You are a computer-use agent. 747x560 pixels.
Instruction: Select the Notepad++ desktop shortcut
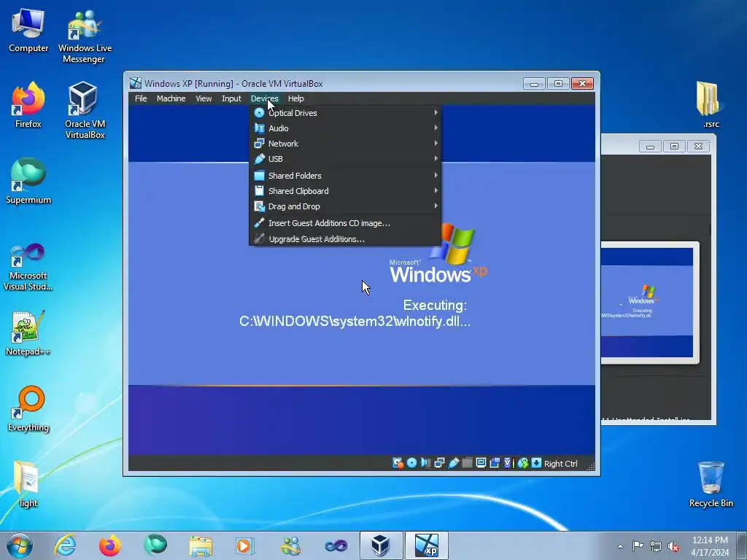28,333
